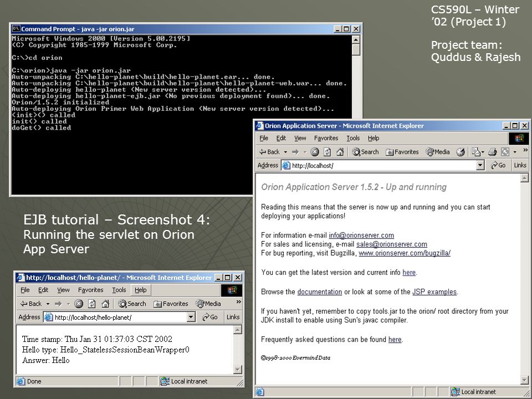This screenshot has height=399, width=532.
Task: Expand toolbar overflow chevron in Orion Application Server window
Action: pos(525,150)
